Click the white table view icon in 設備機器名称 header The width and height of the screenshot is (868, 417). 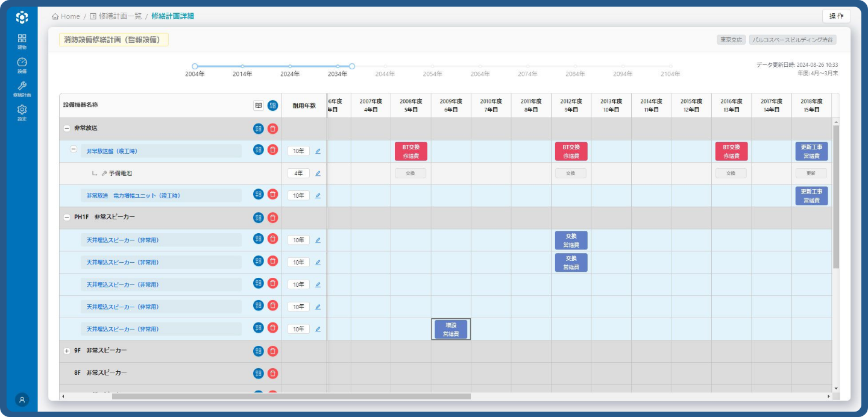click(259, 105)
